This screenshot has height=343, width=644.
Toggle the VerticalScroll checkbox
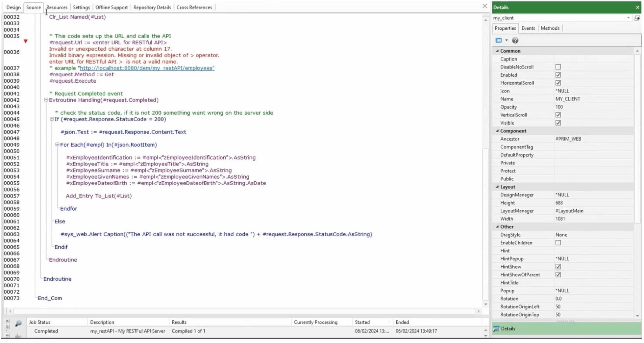558,115
